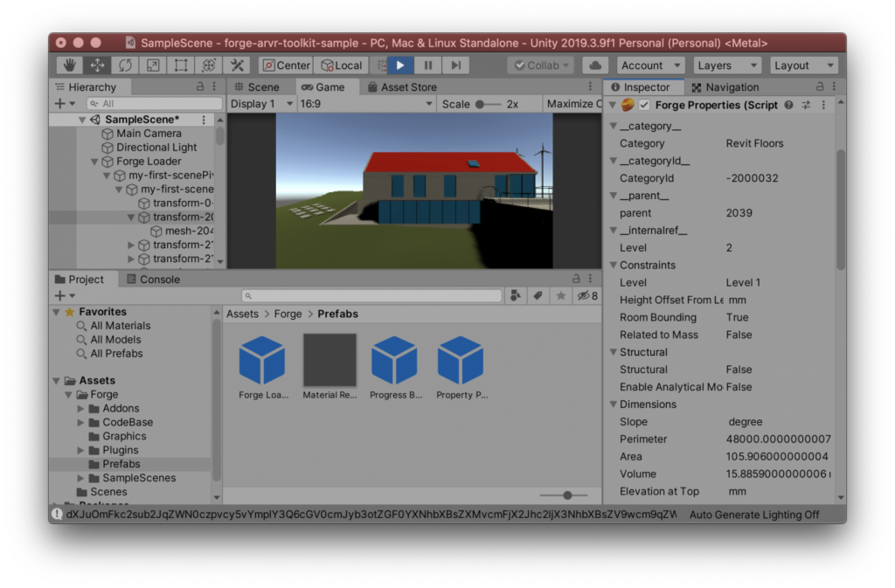Open the Layers dropdown
Image resolution: width=895 pixels, height=588 pixels.
pyautogui.click(x=727, y=65)
